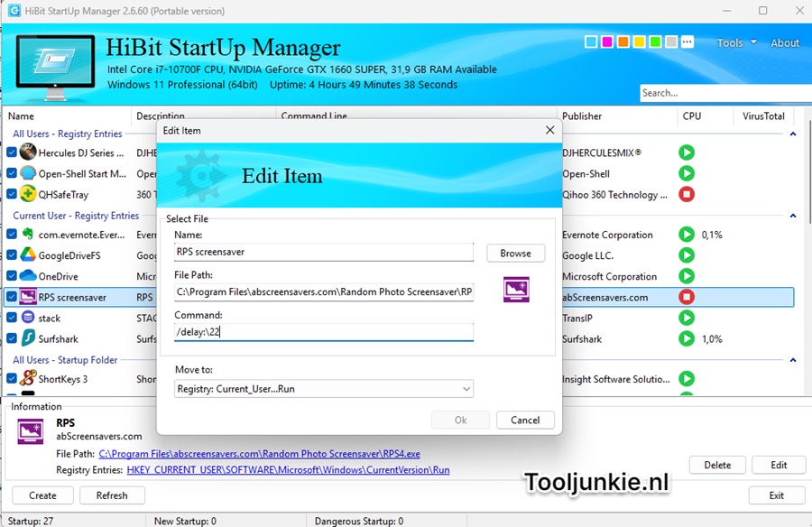This screenshot has width=812, height=527.
Task: Click green running status icon for DJHERCULESMIX
Action: pos(687,153)
